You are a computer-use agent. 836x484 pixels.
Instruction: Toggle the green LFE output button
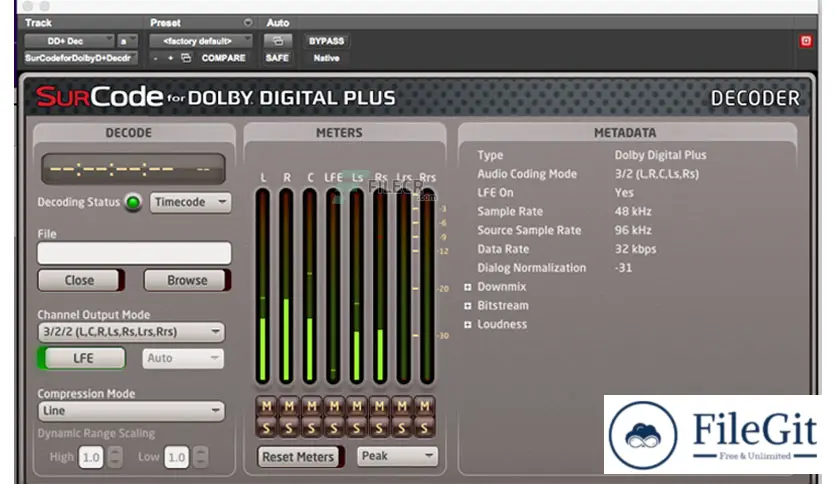pyautogui.click(x=82, y=358)
